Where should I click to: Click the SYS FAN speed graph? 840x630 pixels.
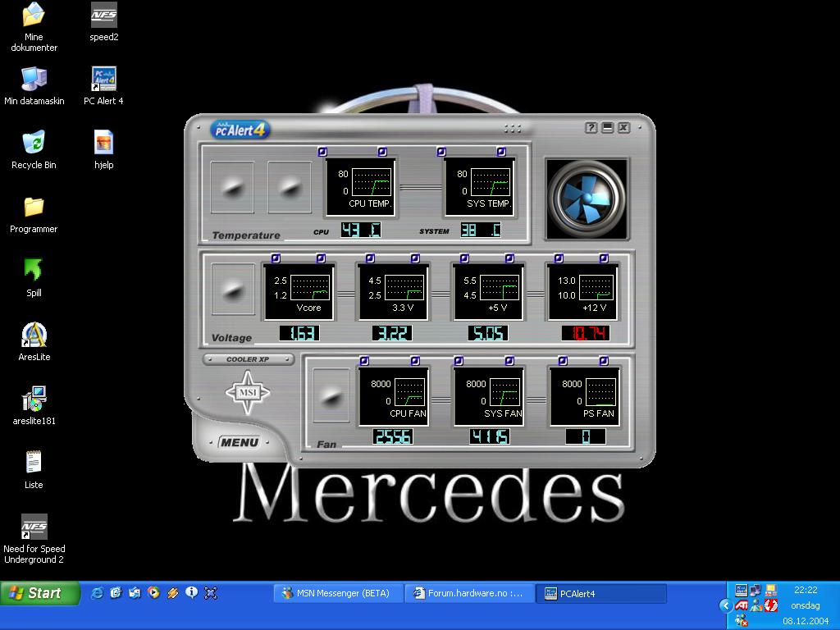(x=488, y=397)
